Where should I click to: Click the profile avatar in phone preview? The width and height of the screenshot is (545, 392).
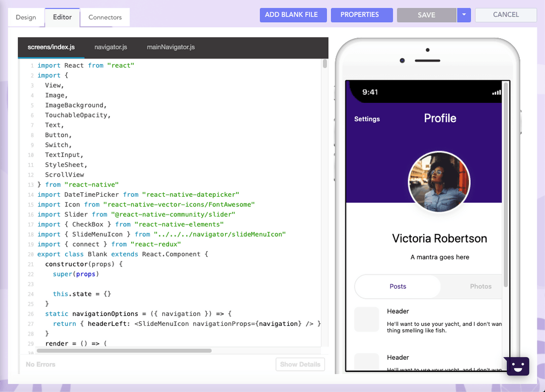pos(439,182)
